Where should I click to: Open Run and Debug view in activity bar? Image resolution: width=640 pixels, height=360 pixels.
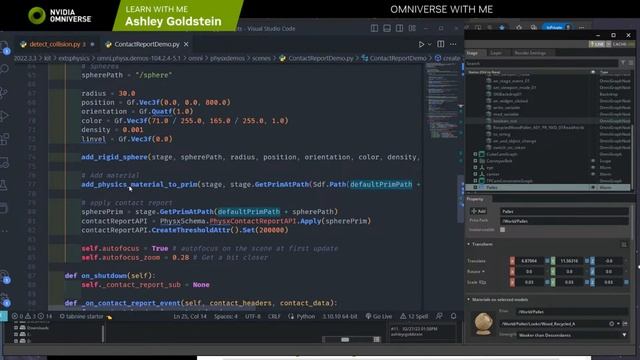click(4, 116)
